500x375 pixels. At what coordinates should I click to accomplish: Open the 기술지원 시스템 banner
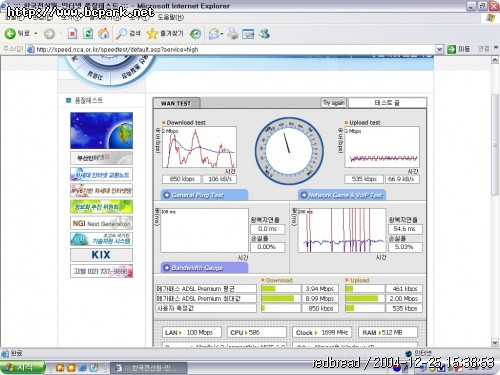[x=101, y=239]
